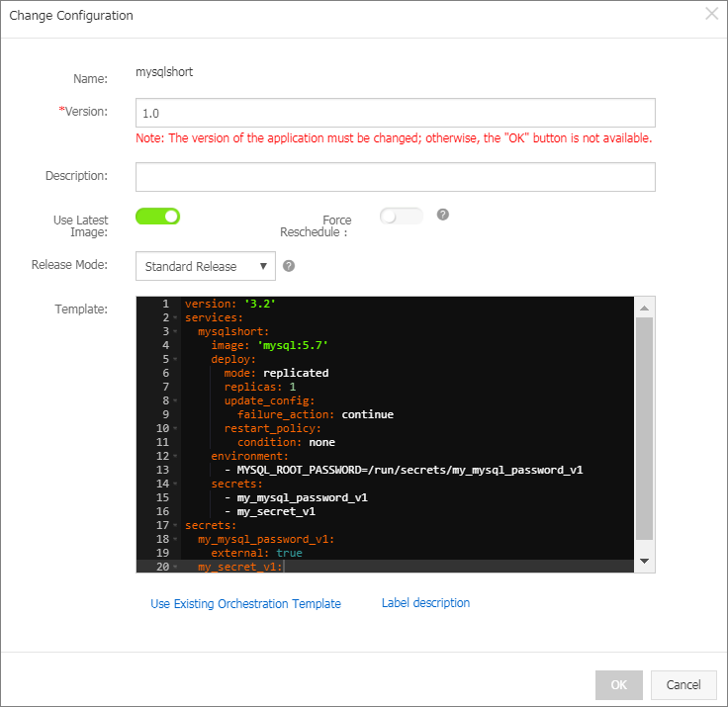The image size is (728, 707).
Task: Click the red version note text
Action: coord(394,137)
